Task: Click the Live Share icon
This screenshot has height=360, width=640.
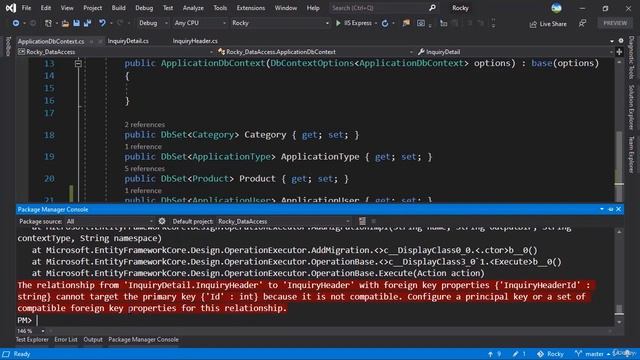Action: click(x=533, y=24)
